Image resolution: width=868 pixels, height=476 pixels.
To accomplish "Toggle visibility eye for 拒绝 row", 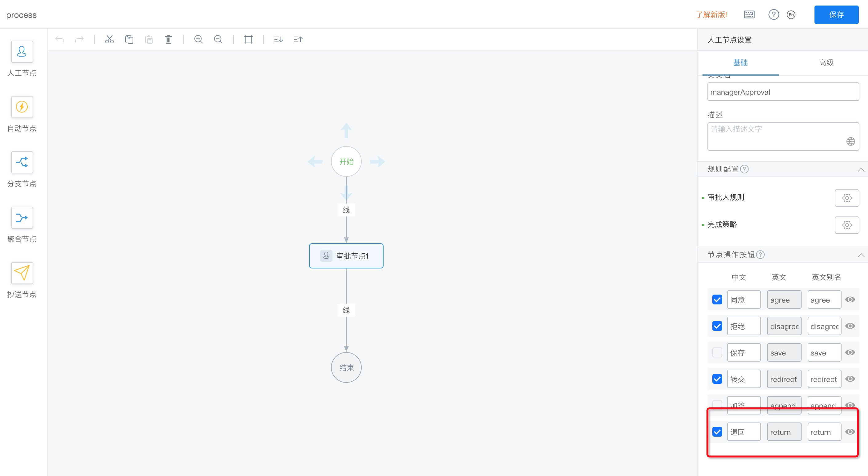I will pos(850,326).
